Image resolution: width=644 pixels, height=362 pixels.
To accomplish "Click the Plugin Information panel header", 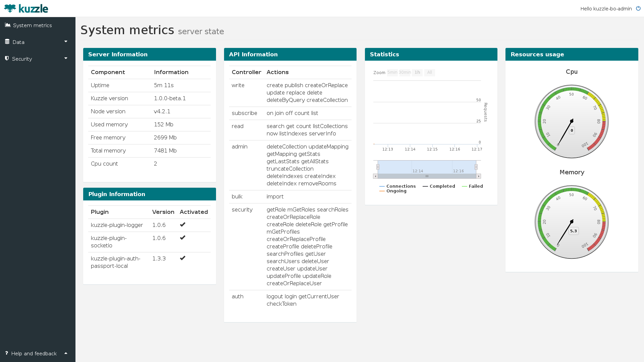I will [x=150, y=194].
